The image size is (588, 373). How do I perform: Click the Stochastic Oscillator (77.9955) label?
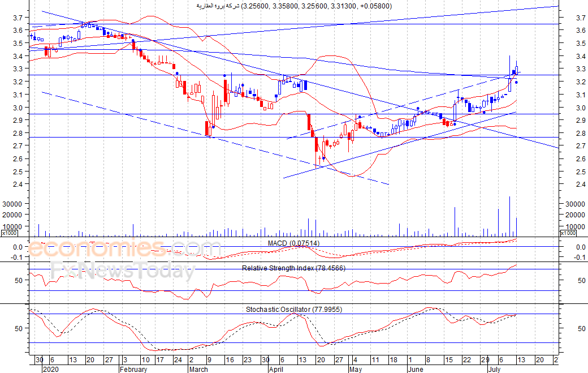point(294,310)
